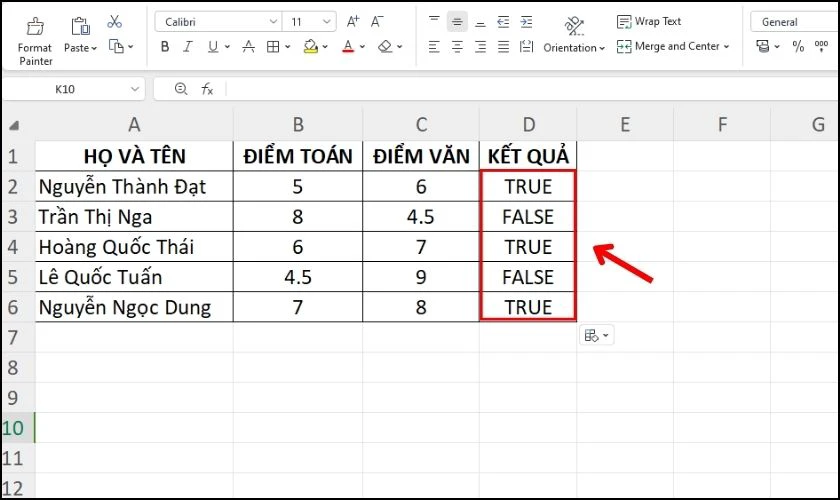Toggle middle vertical alignment
840x500 pixels.
pos(457,21)
